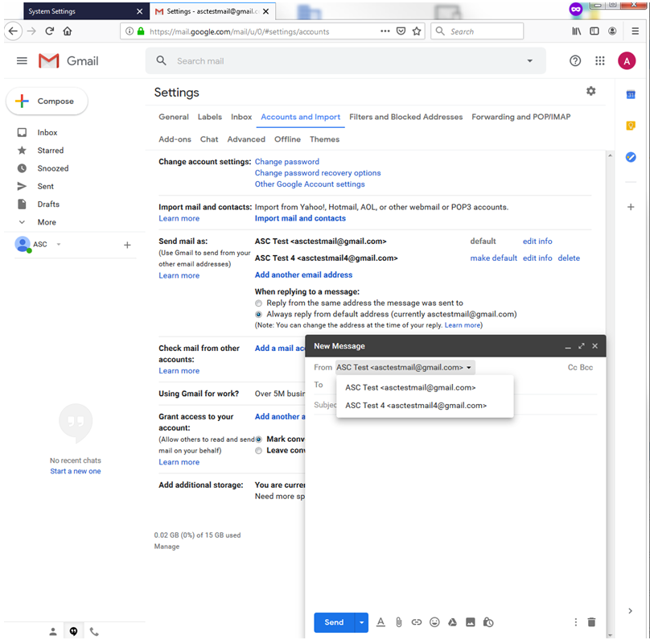
Task: Open the Inbox folder
Action: click(47, 132)
